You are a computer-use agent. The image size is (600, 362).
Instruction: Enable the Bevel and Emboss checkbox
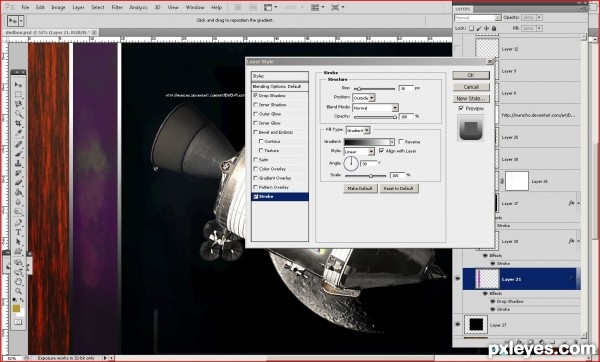point(256,132)
